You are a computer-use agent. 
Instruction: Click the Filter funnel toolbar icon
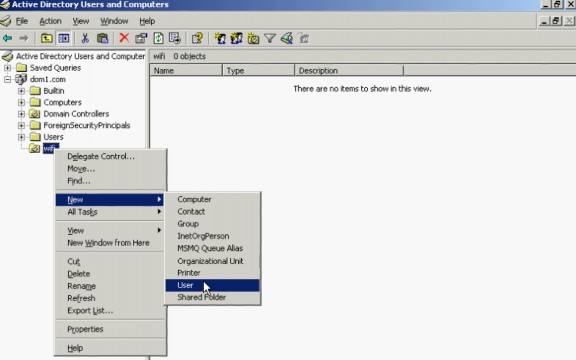click(270, 38)
